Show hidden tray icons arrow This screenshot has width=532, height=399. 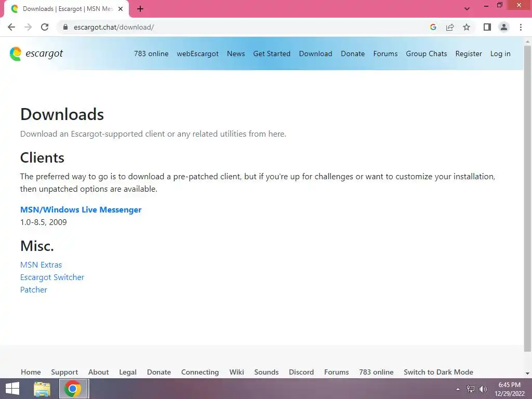(x=458, y=389)
